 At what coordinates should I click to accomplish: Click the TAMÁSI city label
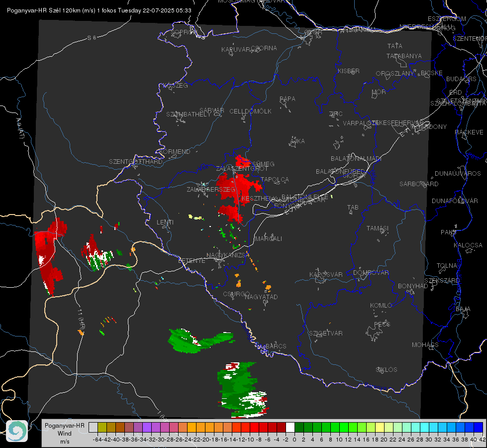point(378,228)
